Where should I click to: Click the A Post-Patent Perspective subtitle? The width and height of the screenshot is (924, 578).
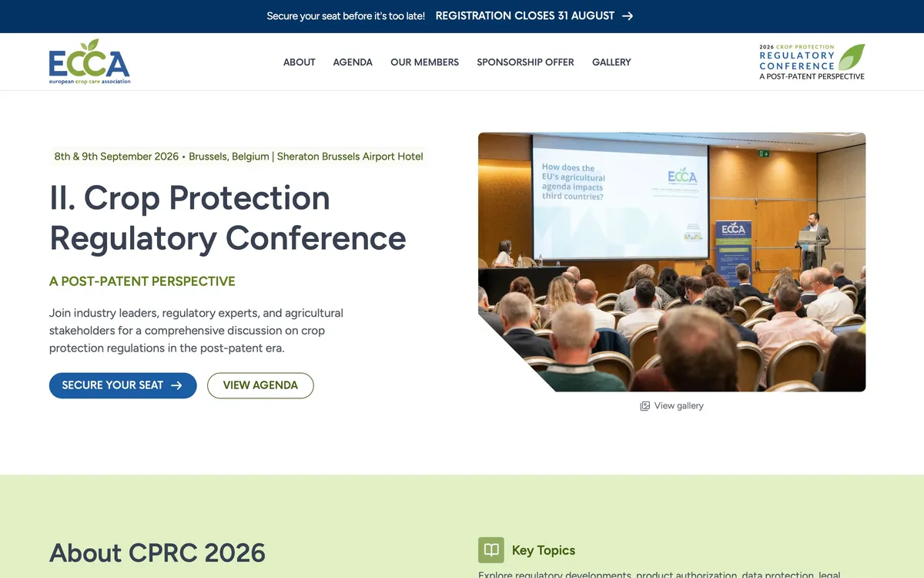tap(142, 281)
